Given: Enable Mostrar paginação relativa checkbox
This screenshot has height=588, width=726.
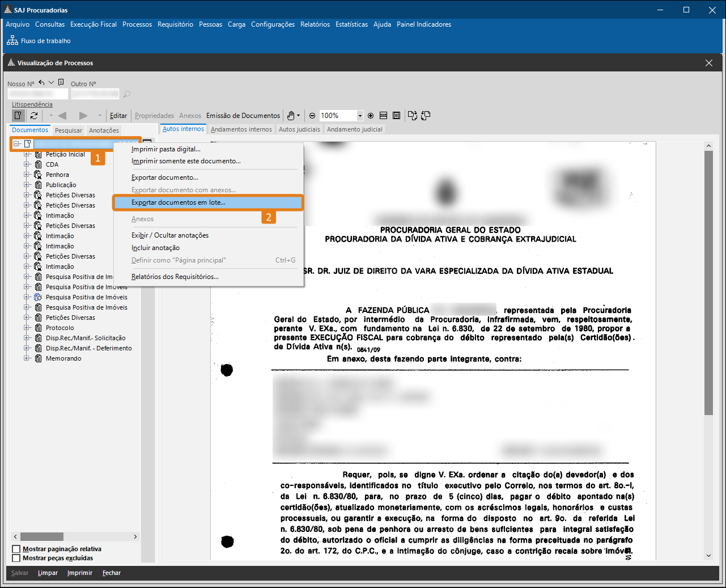Looking at the screenshot, I should [x=16, y=549].
